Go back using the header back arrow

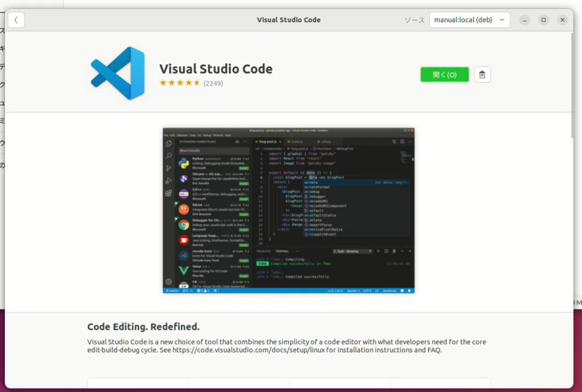16,20
